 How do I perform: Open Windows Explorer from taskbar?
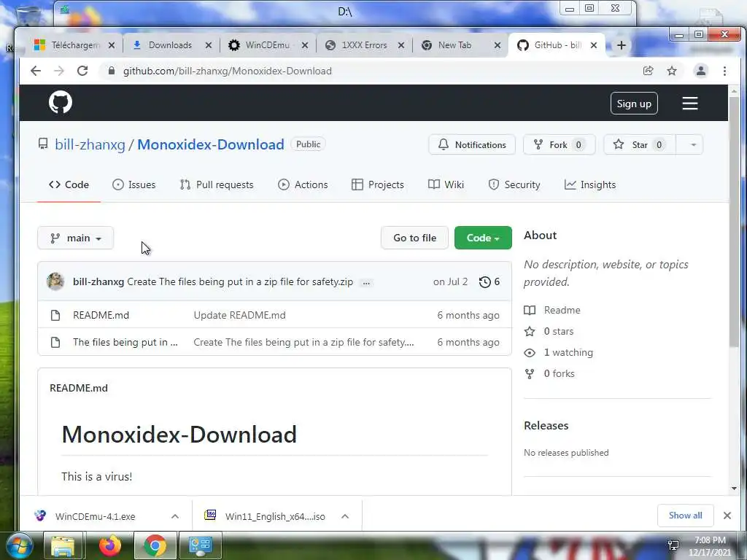point(63,545)
